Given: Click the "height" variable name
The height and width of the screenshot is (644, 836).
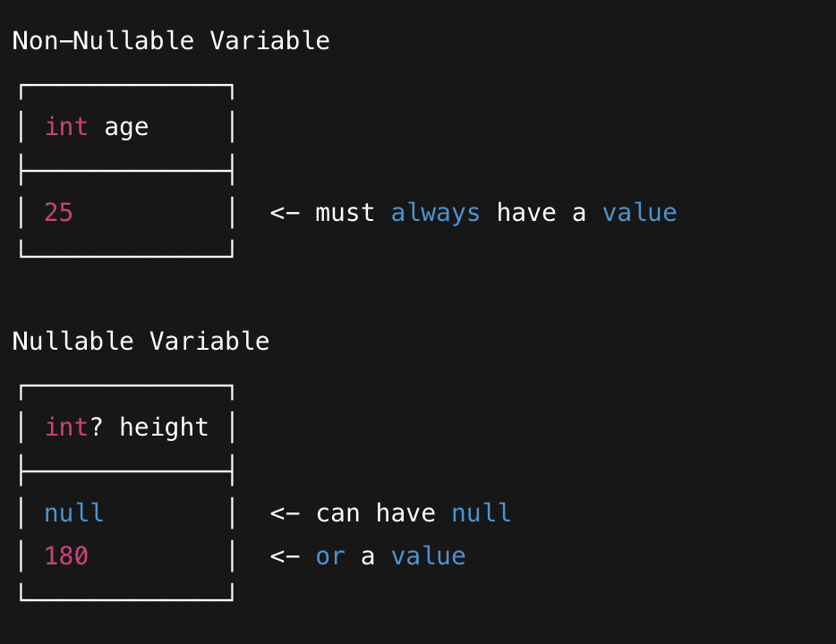Looking at the screenshot, I should tap(164, 428).
